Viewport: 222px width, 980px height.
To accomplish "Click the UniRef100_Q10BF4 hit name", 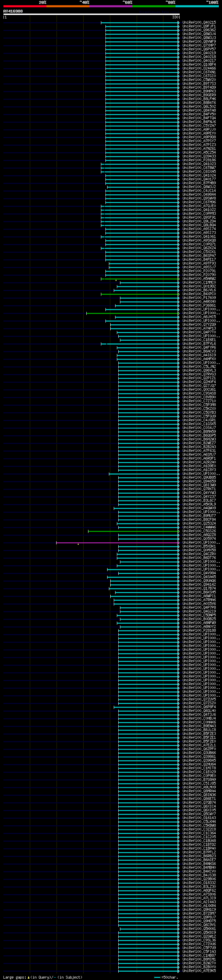I will [199, 64].
